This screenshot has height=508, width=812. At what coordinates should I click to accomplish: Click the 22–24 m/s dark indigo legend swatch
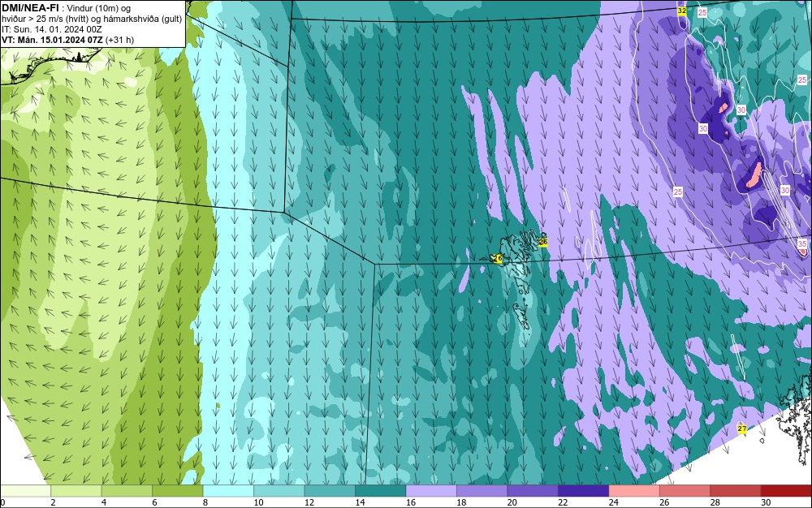tap(584, 491)
